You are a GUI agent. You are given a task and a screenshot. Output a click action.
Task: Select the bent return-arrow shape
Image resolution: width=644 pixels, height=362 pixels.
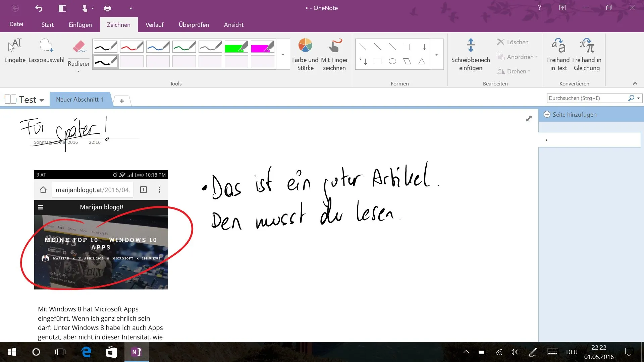[363, 61]
